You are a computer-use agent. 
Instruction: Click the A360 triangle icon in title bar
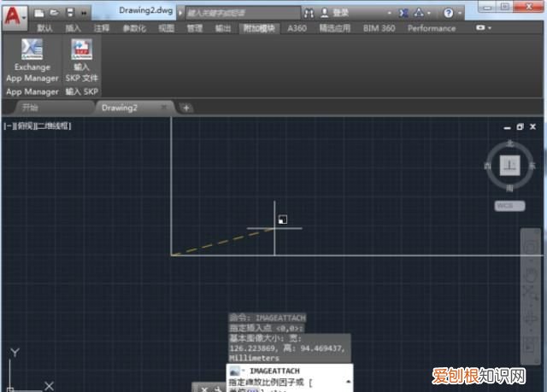pos(419,13)
